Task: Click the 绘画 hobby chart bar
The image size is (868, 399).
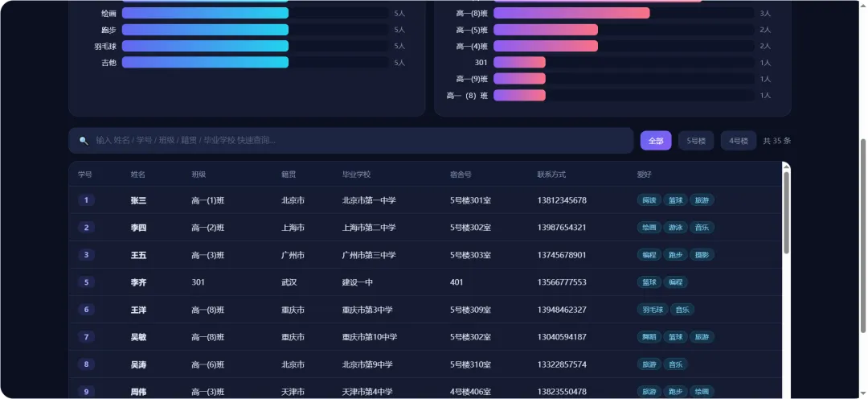Action: pyautogui.click(x=206, y=13)
